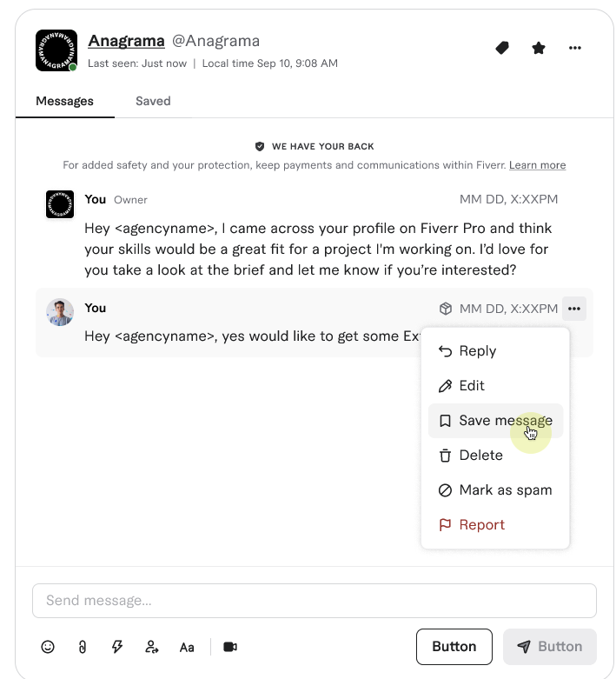The height and width of the screenshot is (679, 616).
Task: Toggle text formatting Aa option
Action: click(187, 647)
